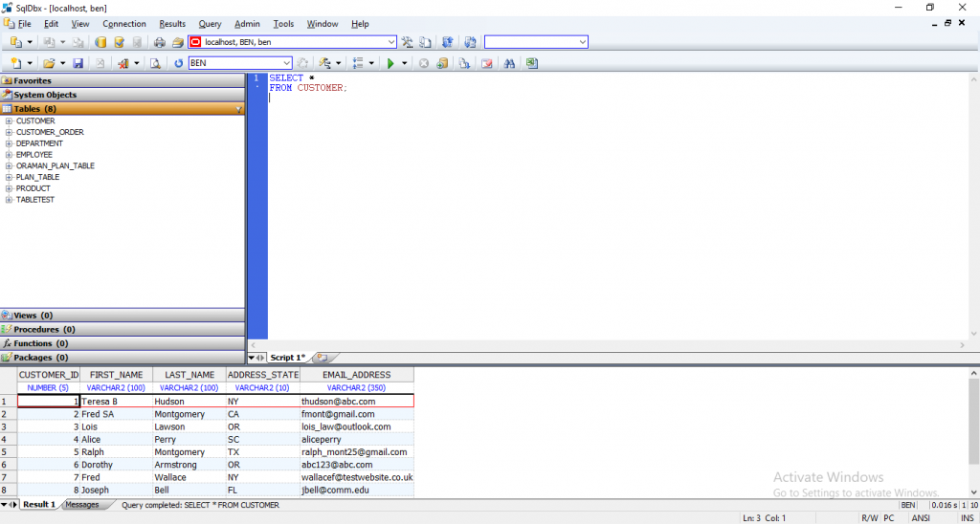Image resolution: width=980 pixels, height=524 pixels.
Task: Open the Query menu
Action: [210, 24]
